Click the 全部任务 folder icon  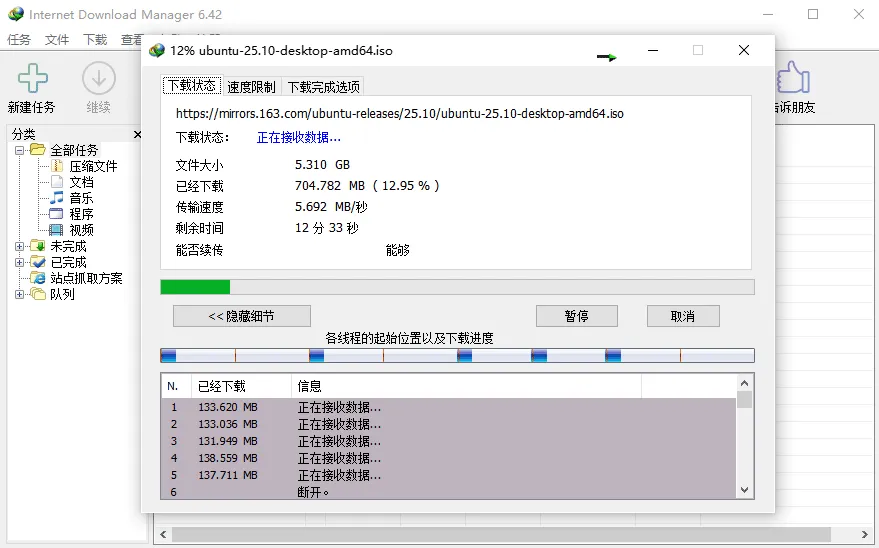tap(38, 150)
